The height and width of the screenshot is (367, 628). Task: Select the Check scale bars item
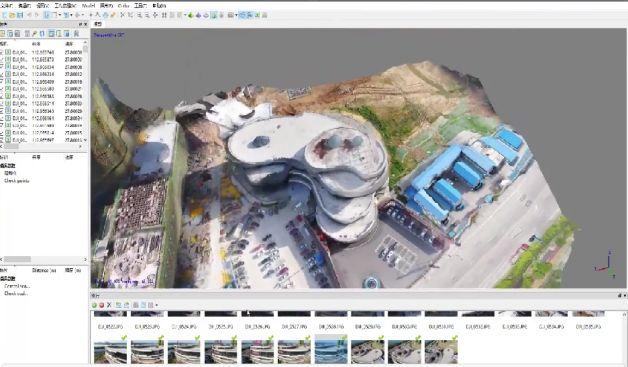(16, 293)
